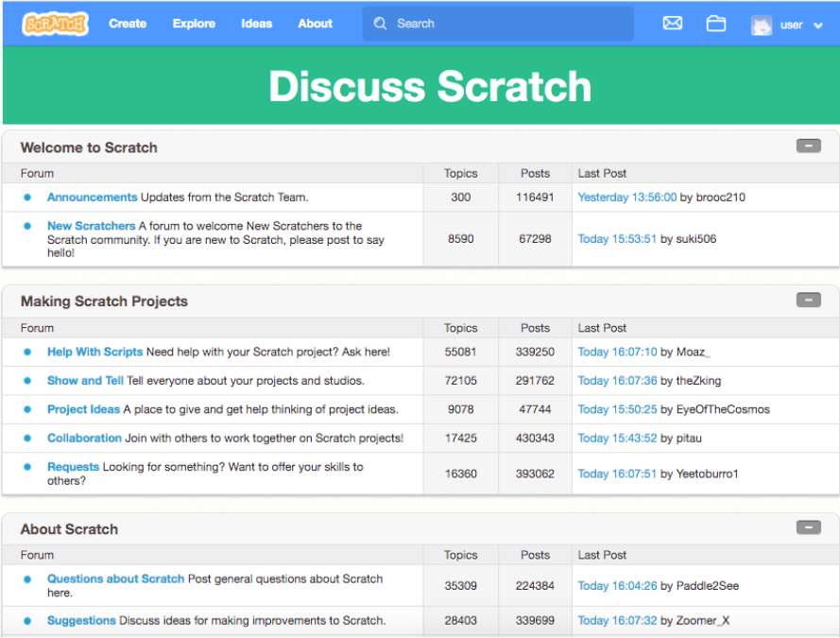Screen dimensions: 840x638
Task: Collapse the About Scratch section
Action: [x=808, y=527]
